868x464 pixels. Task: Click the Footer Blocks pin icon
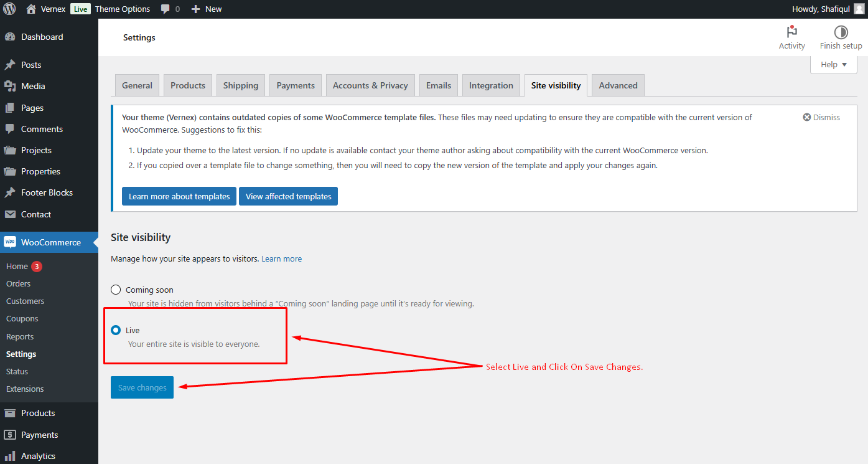coord(10,192)
